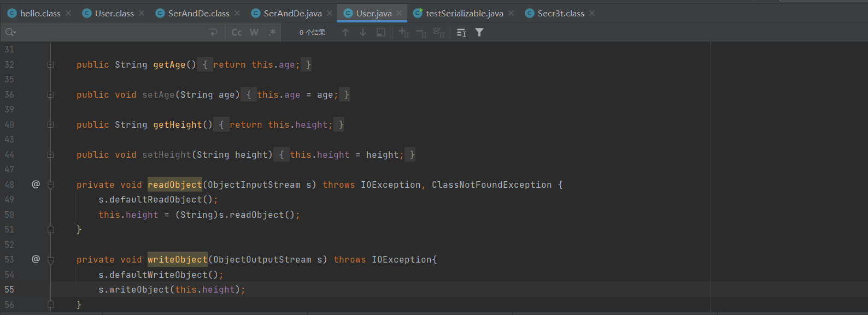Unselect occurrence minus cursor icon

[421, 33]
